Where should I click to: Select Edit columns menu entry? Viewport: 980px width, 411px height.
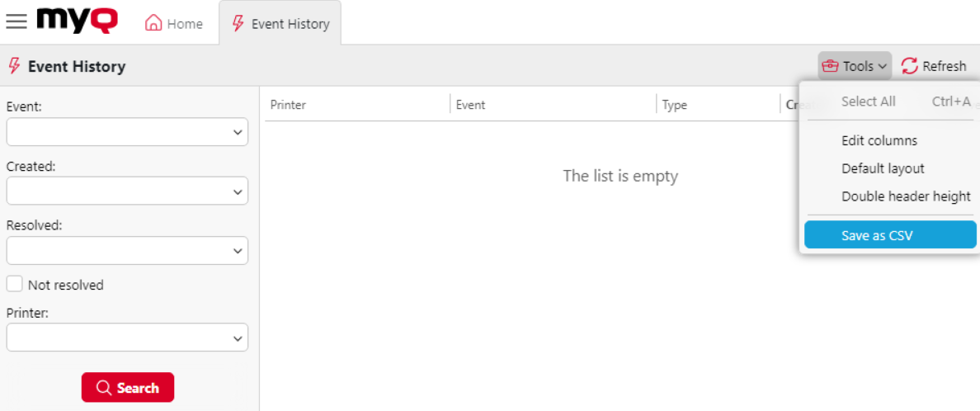(x=879, y=140)
